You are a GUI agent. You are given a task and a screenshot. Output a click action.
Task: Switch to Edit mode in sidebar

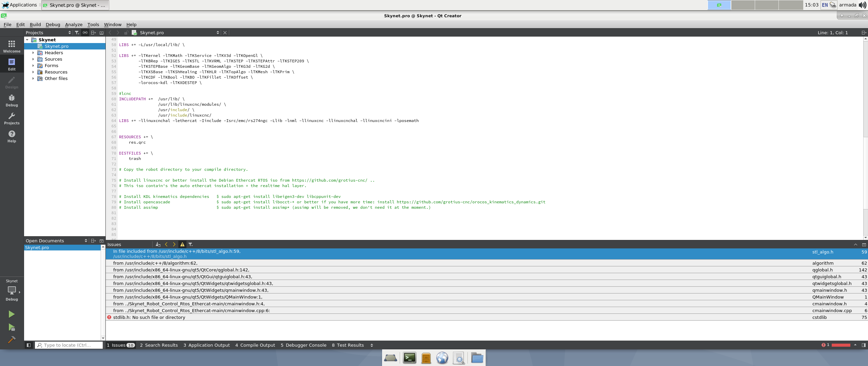12,64
